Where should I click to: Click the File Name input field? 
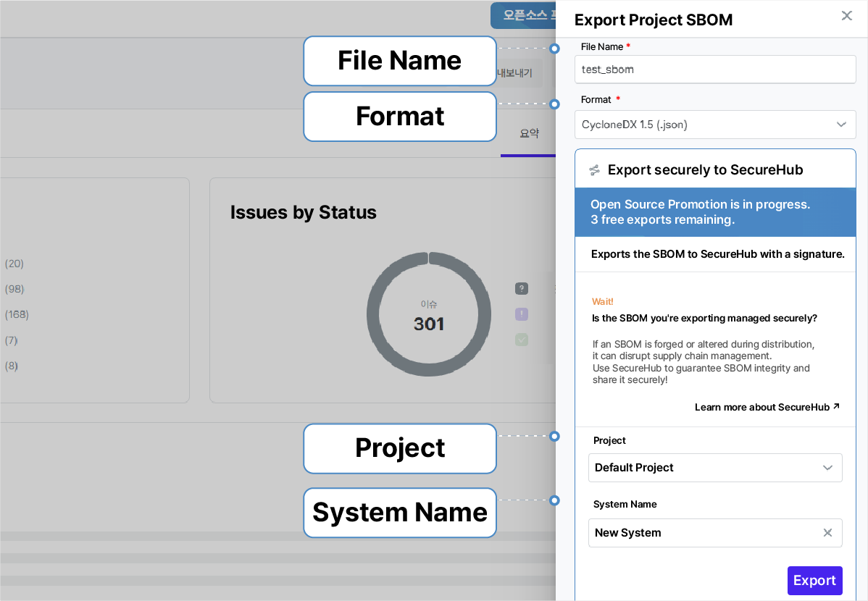(x=715, y=70)
